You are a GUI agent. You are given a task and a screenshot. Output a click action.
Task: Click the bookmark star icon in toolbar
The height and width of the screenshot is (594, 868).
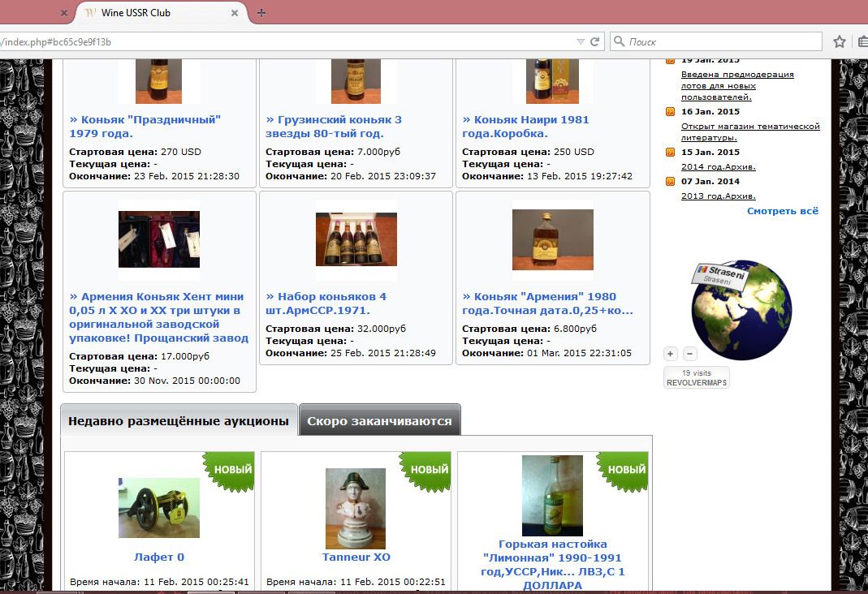point(840,41)
